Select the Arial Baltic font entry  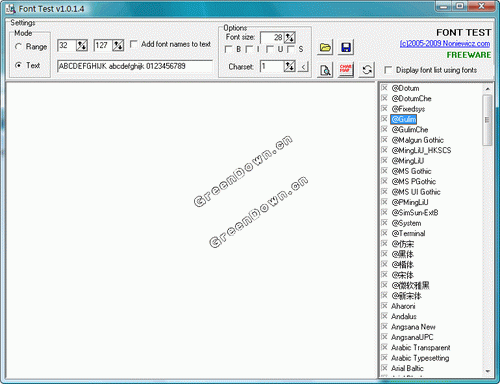pos(407,368)
